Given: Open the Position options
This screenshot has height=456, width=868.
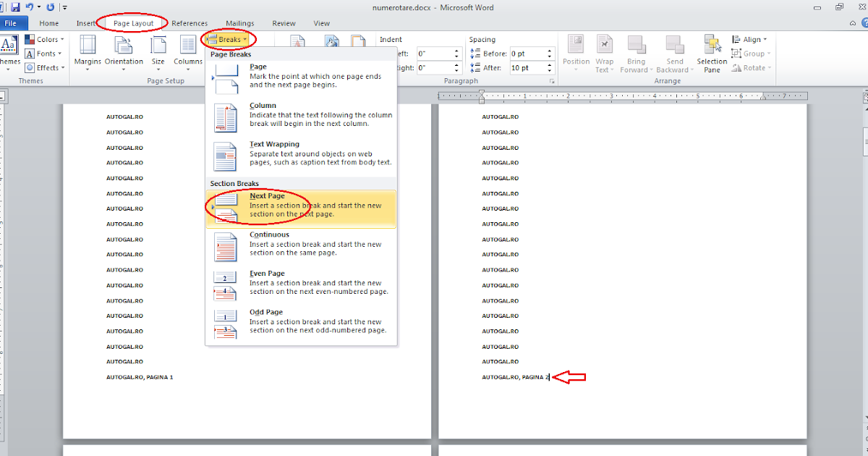Looking at the screenshot, I should click(576, 53).
